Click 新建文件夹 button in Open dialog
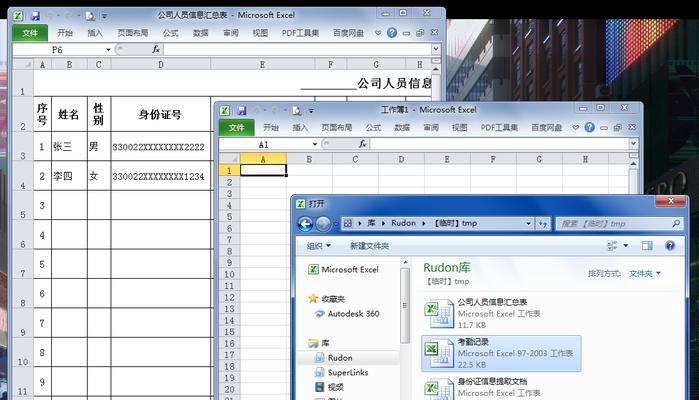The width and height of the screenshot is (699, 400). tap(369, 246)
